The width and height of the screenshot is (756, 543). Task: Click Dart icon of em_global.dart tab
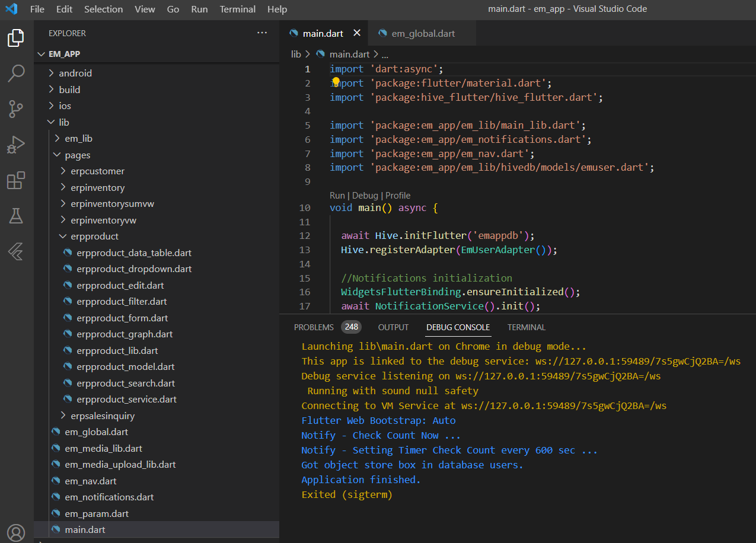tap(382, 33)
